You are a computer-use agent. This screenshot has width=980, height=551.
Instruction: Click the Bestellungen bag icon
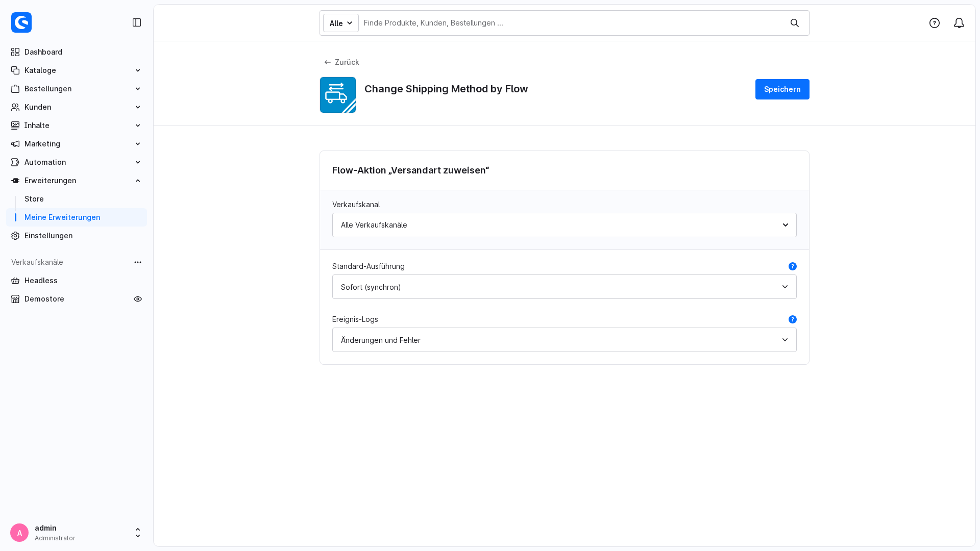[15, 89]
